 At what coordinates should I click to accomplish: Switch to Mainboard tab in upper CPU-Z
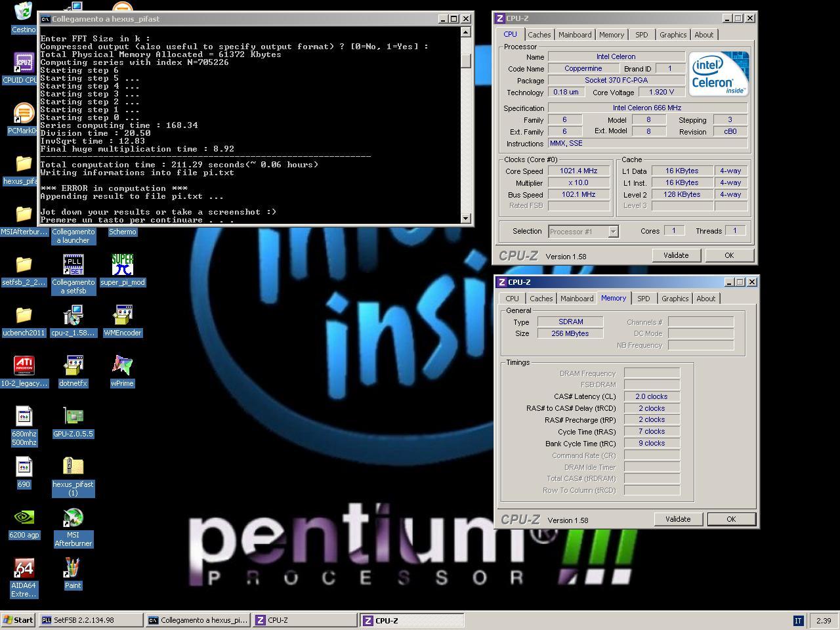575,35
